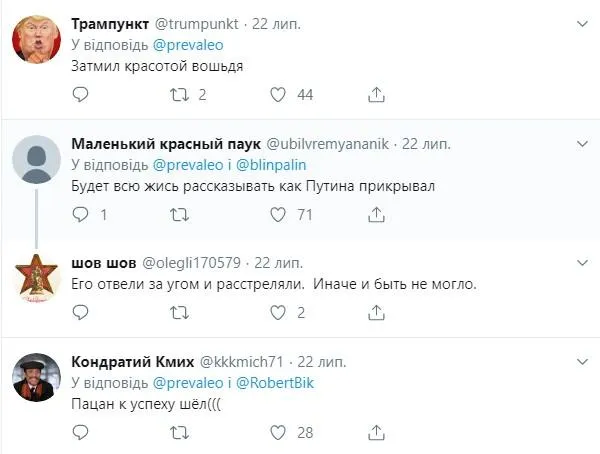Like the tweet with 44 likes
Image resolution: width=600 pixels, height=454 pixels.
point(282,95)
